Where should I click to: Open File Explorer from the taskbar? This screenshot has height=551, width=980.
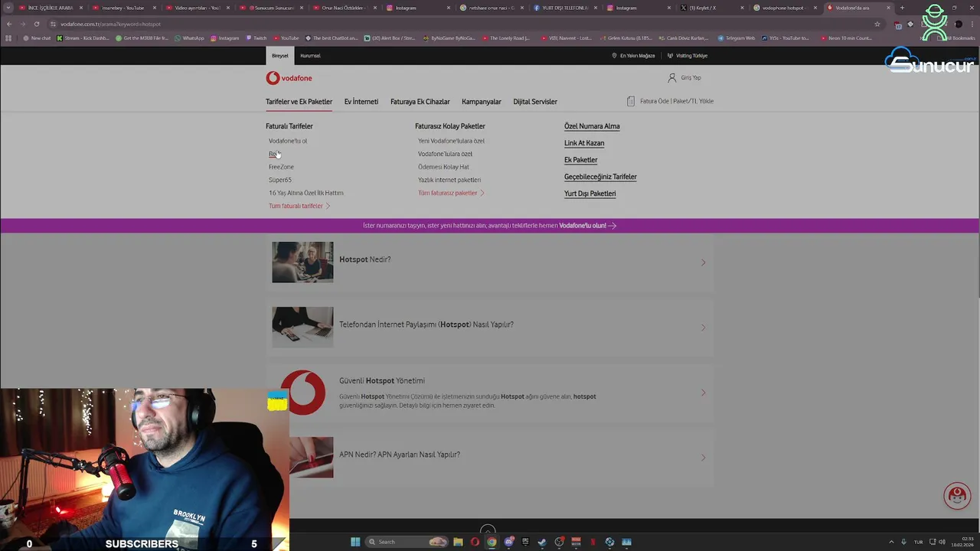coord(458,542)
